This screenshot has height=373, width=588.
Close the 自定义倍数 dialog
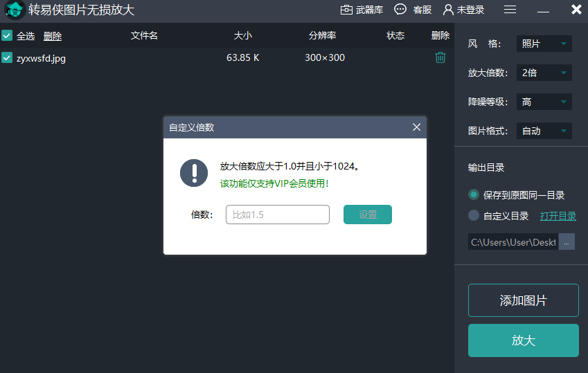point(416,127)
